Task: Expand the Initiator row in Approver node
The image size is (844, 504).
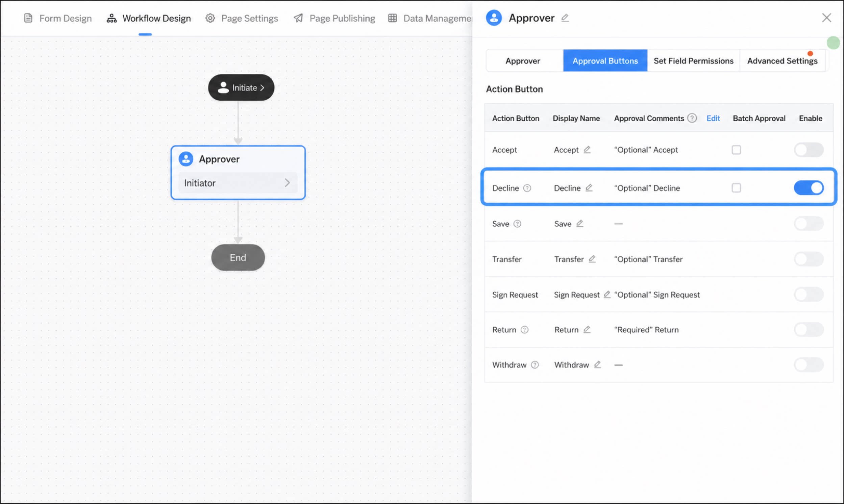Action: point(238,183)
